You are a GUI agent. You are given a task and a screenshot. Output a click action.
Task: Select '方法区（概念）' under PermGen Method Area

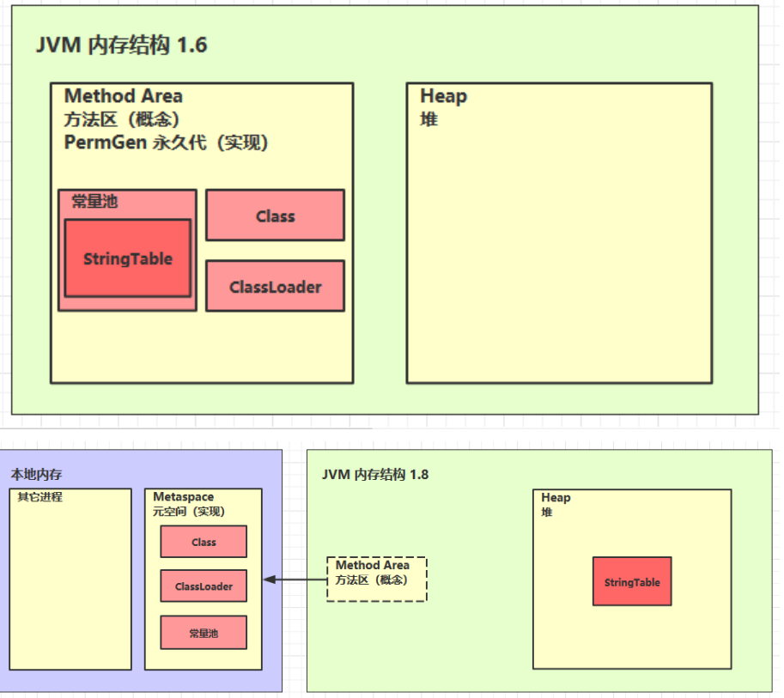[121, 119]
